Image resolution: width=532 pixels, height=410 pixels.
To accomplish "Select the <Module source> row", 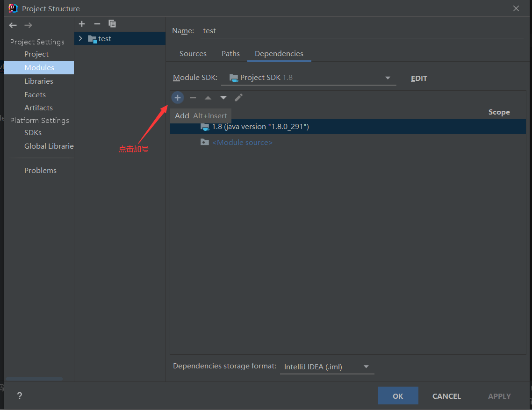I will 348,142.
